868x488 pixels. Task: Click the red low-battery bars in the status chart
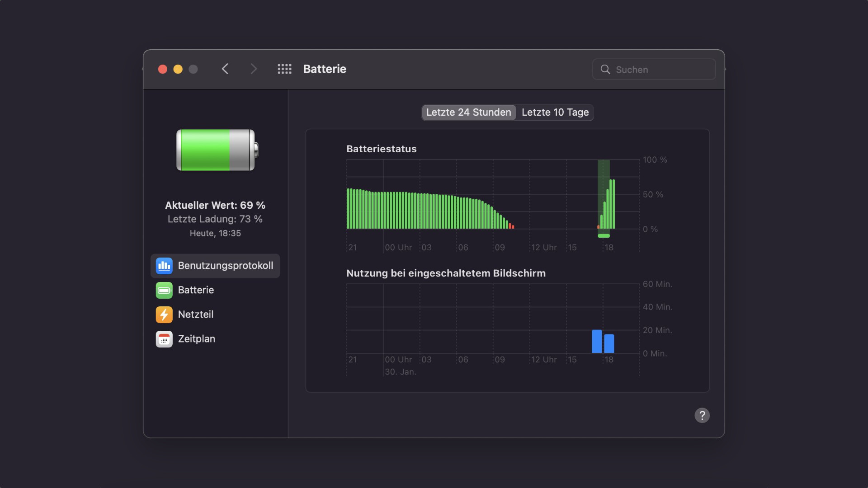pyautogui.click(x=511, y=226)
